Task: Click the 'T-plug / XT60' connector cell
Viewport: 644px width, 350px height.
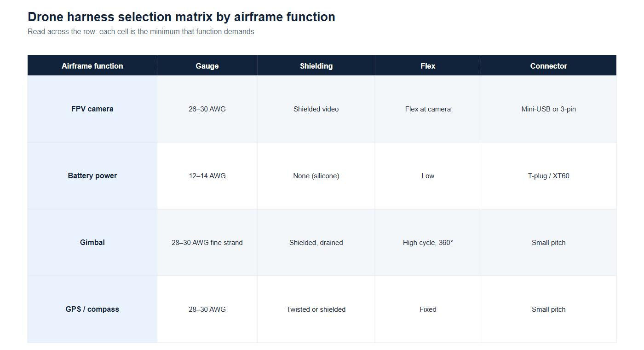Action: 549,176
